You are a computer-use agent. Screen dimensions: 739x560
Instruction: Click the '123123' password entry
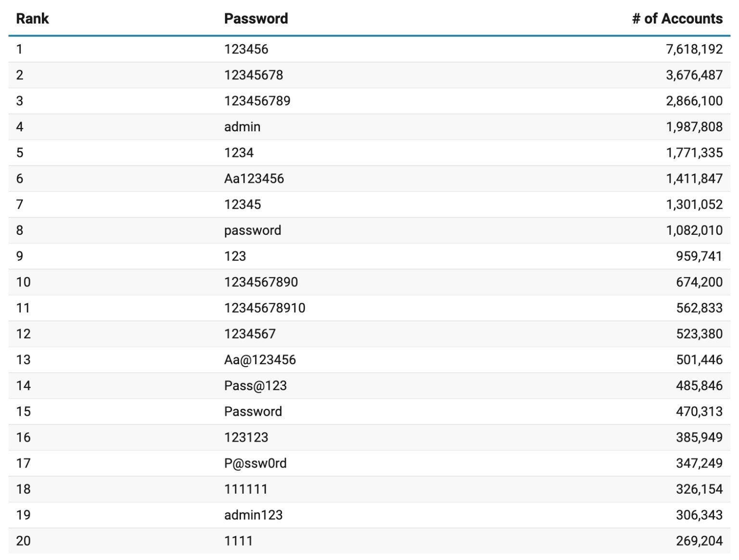[x=246, y=438]
